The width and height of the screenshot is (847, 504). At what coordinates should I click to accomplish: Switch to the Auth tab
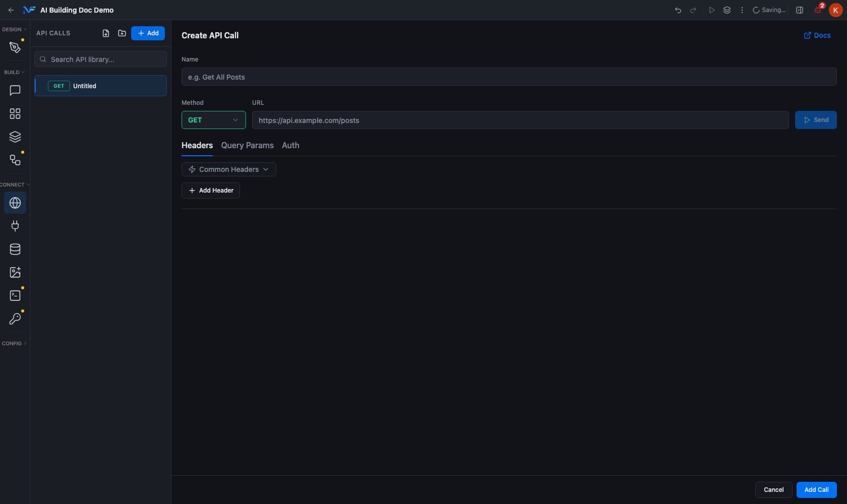click(x=290, y=145)
